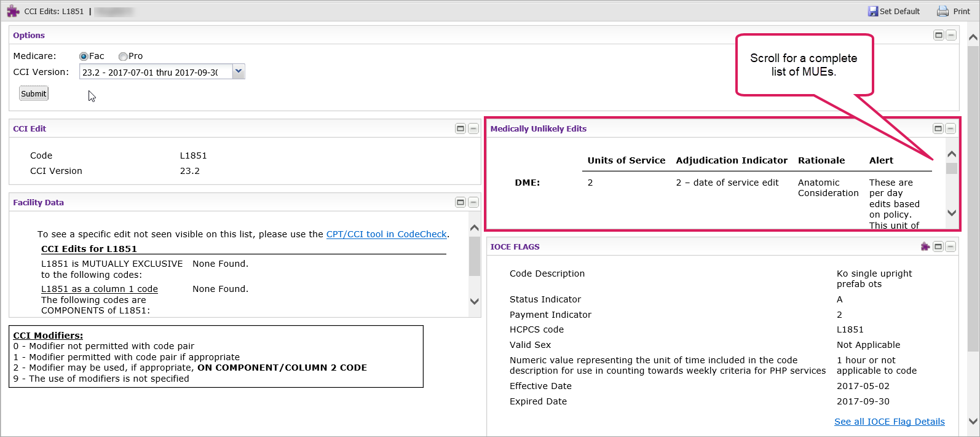Maximize the Medically Unlikely Edits panel
The width and height of the screenshot is (980, 437).
point(938,128)
